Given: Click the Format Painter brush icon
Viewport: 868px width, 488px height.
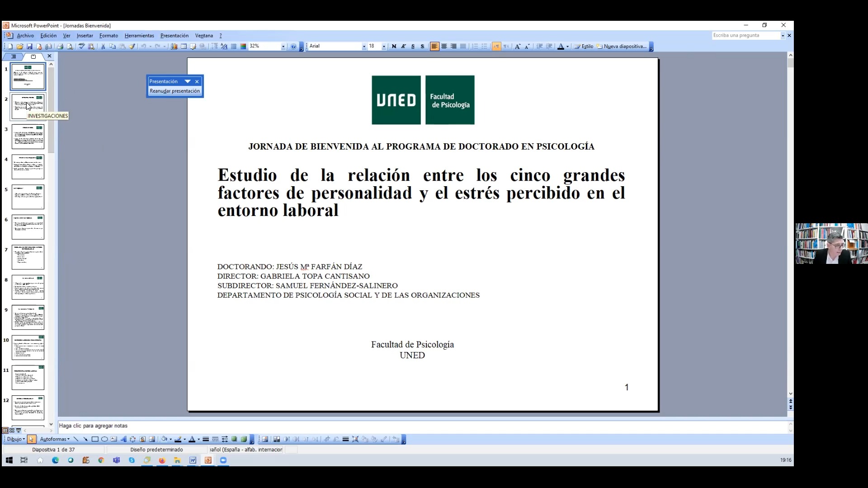Looking at the screenshot, I should tap(132, 47).
